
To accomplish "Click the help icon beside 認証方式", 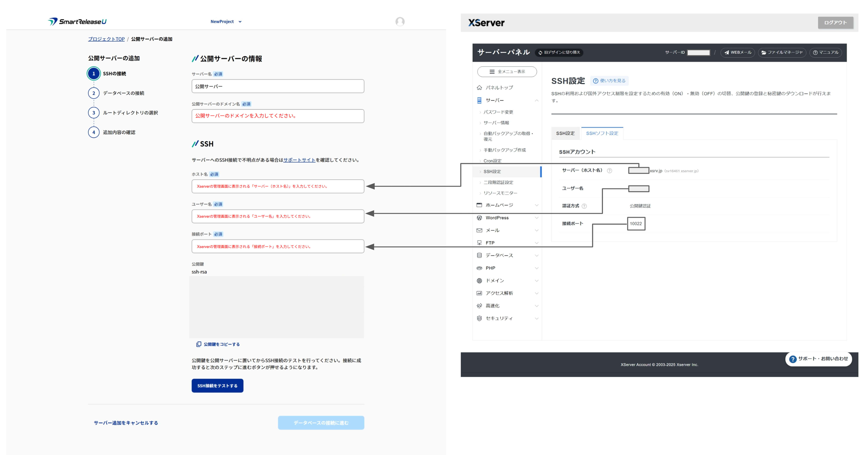I will pos(584,206).
